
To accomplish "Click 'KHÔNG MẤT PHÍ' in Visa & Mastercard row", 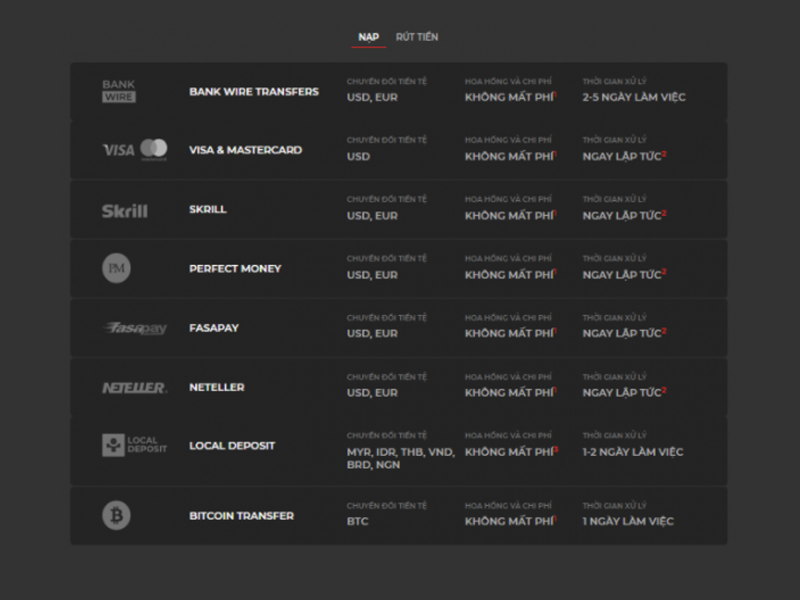I will click(x=509, y=156).
